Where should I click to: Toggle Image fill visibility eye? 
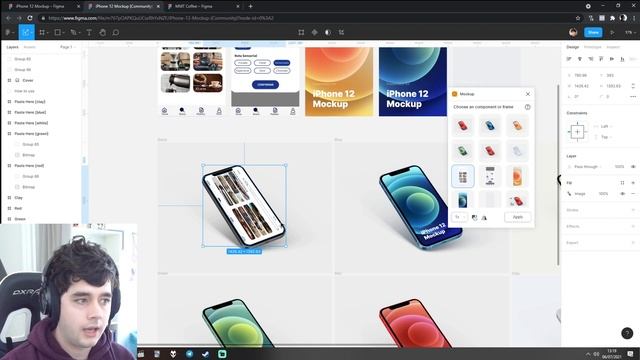tap(622, 193)
